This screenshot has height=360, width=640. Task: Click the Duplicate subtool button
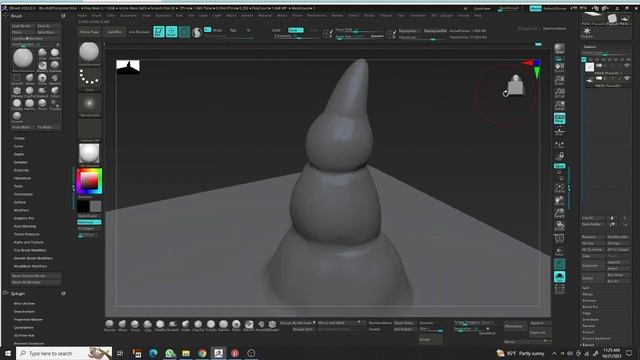tap(593, 266)
